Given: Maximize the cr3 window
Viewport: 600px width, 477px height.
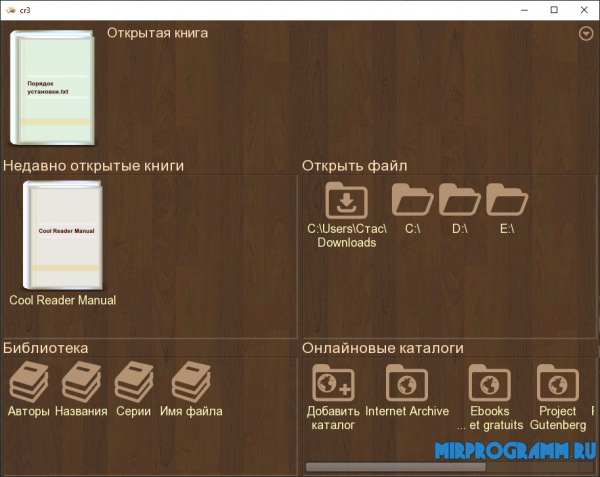Looking at the screenshot, I should coord(554,10).
